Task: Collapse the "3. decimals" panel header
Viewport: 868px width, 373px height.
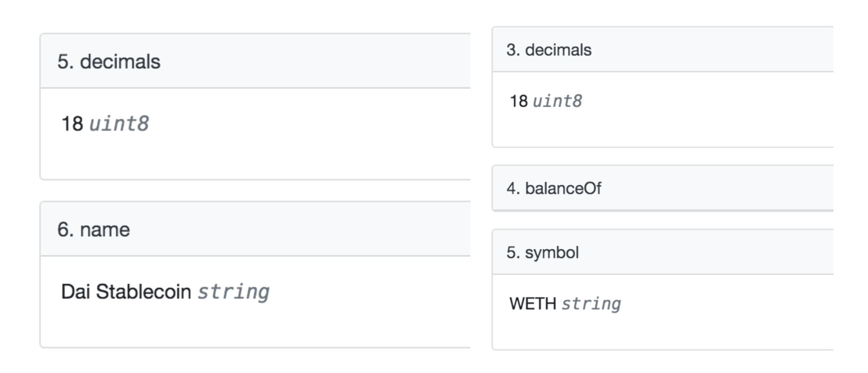Action: click(x=663, y=50)
